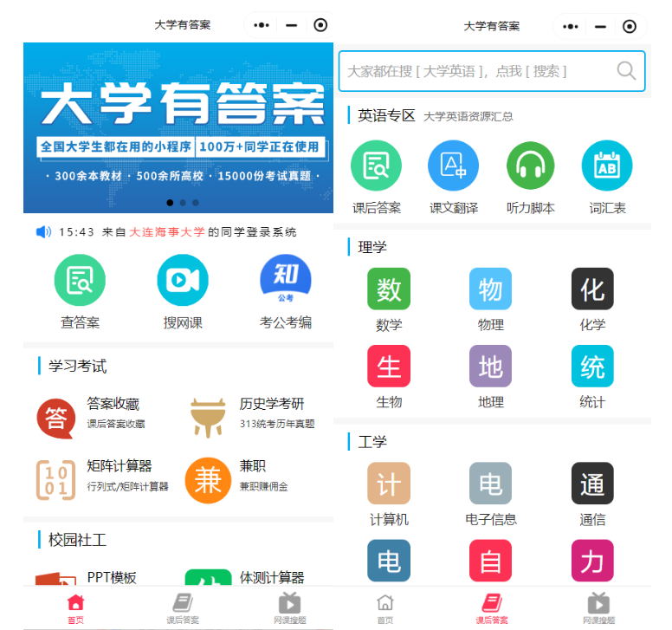Open 课文翻译 in the English zone
This screenshot has width=672, height=630.
tap(454, 166)
